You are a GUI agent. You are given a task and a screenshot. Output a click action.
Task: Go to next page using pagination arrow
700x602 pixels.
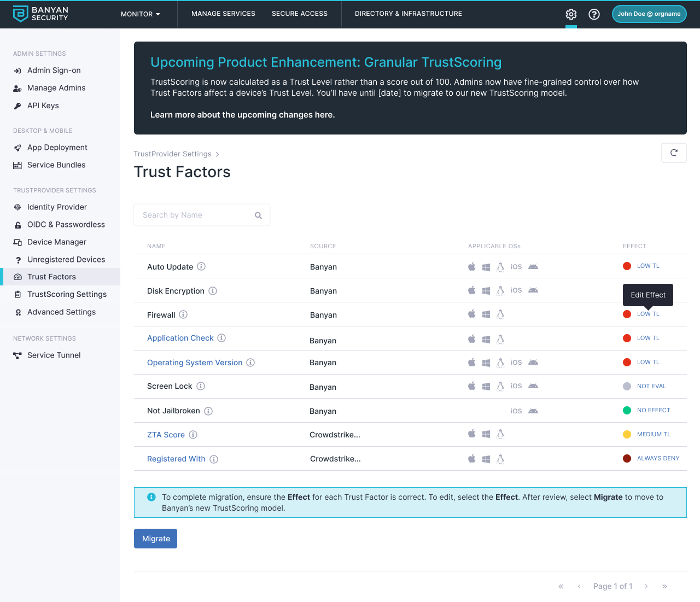coord(646,586)
